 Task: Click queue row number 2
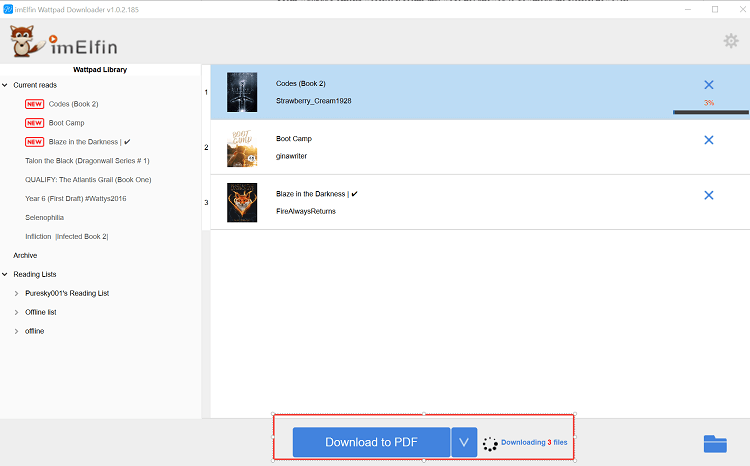pos(206,147)
